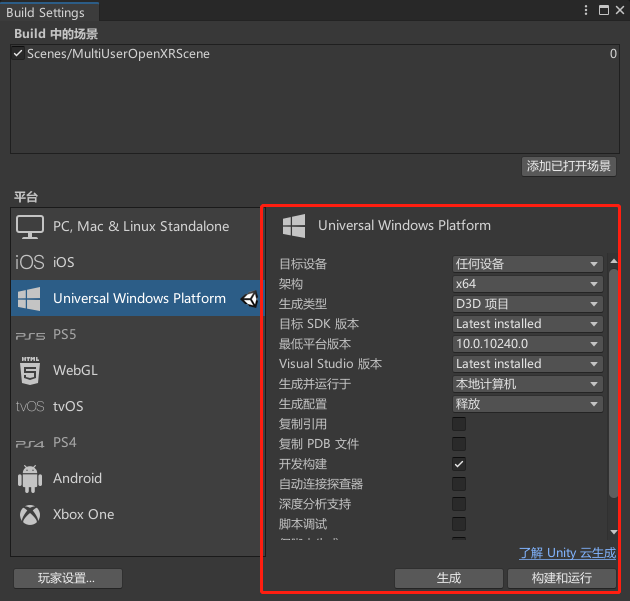Screen dimensions: 630x601
Task: Enable the 深度分析支持 checkbox
Action: tap(459, 504)
